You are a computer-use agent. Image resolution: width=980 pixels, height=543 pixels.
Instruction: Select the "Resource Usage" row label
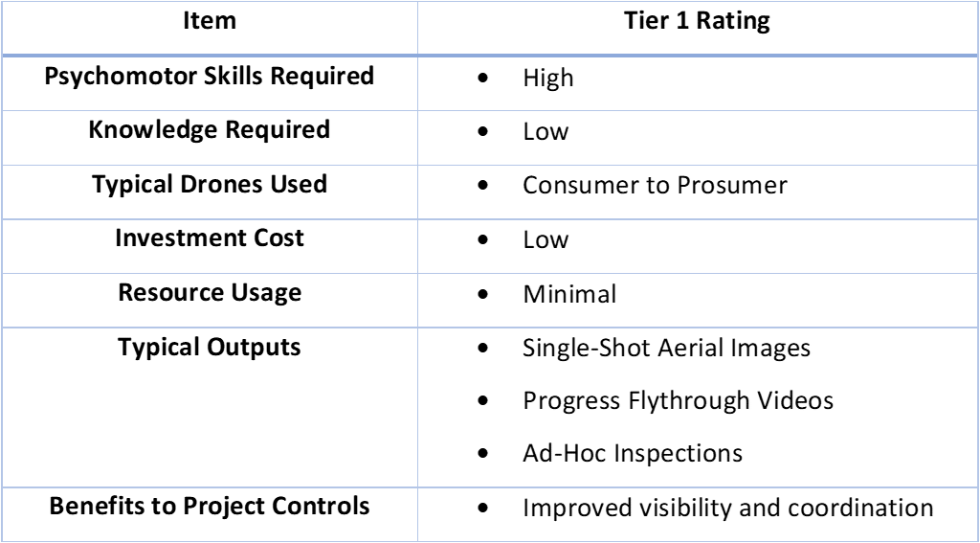209,291
